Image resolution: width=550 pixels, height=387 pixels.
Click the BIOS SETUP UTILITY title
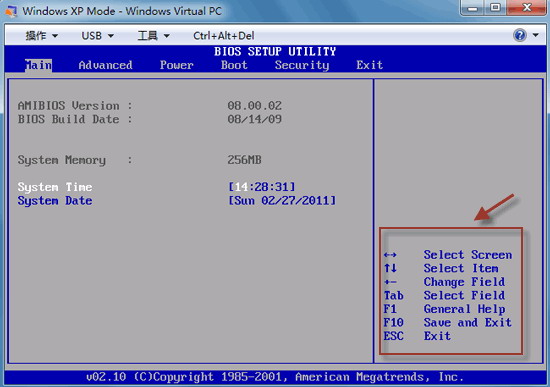click(275, 52)
